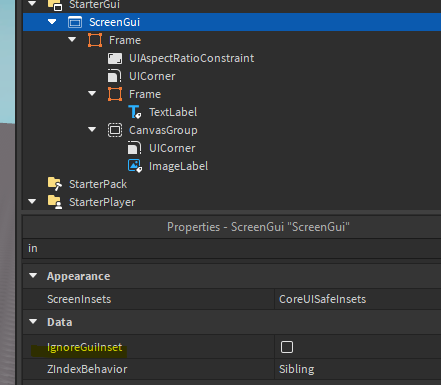Select the ImageLabel item
The height and width of the screenshot is (385, 441).
[x=178, y=166]
